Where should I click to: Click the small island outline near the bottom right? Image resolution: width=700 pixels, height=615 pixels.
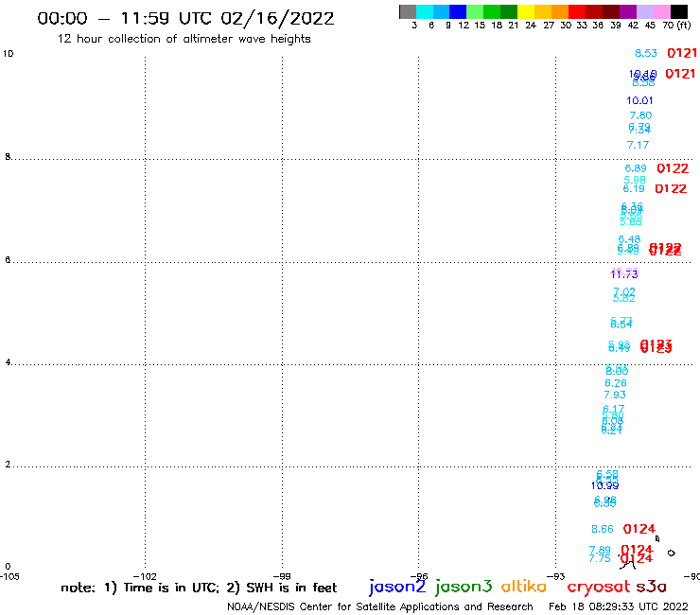click(x=671, y=553)
